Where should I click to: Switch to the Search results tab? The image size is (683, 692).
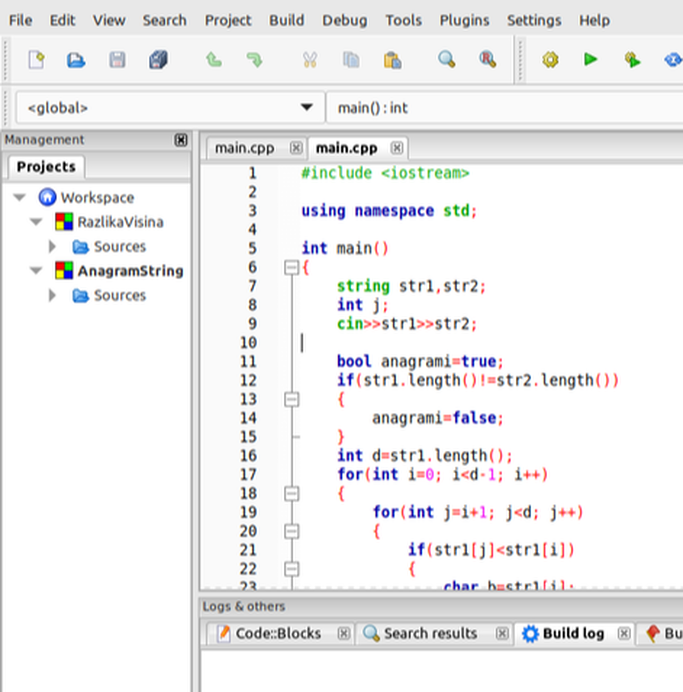click(430, 633)
